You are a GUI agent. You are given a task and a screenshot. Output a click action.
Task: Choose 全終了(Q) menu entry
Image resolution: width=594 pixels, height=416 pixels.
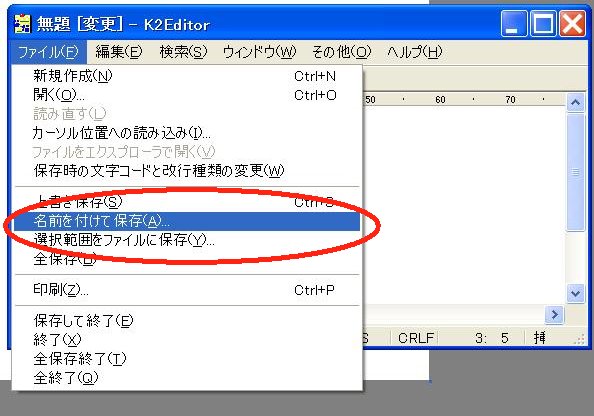click(x=187, y=378)
